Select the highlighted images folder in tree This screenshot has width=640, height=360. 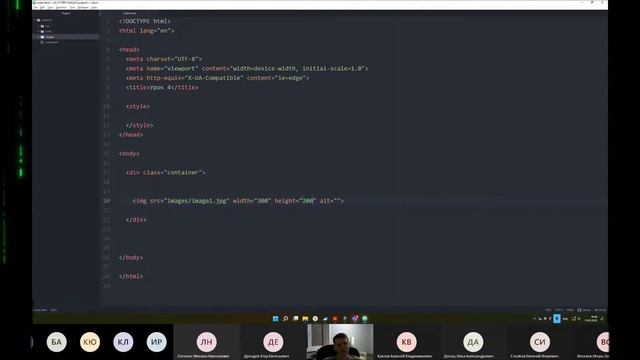pos(65,37)
